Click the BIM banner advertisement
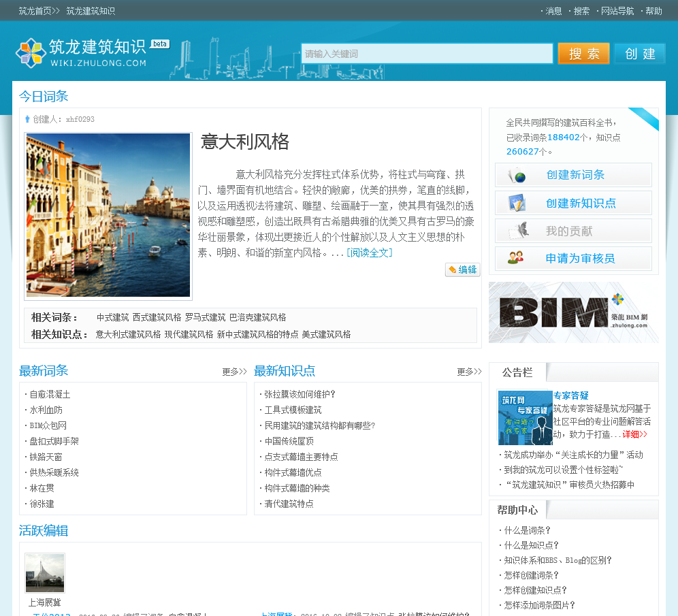Screen dimensions: 678x616 [573, 312]
